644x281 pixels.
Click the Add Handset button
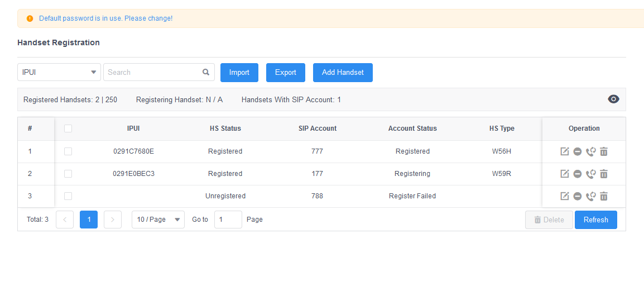pyautogui.click(x=343, y=73)
